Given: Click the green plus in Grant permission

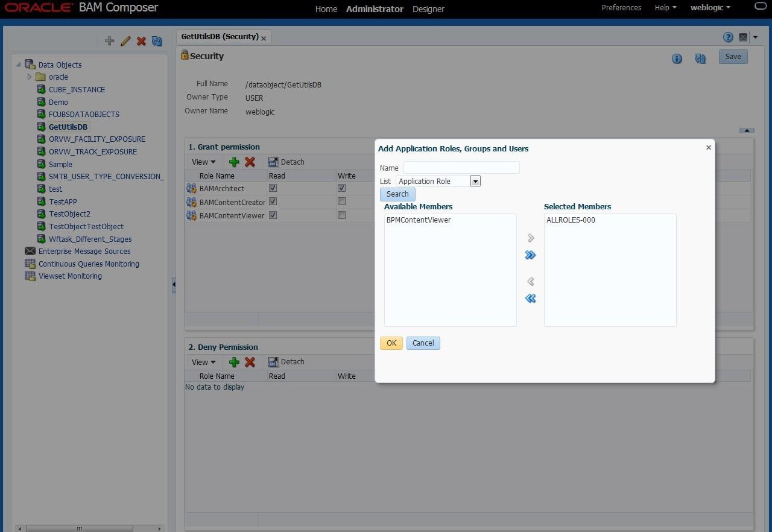Looking at the screenshot, I should [234, 162].
